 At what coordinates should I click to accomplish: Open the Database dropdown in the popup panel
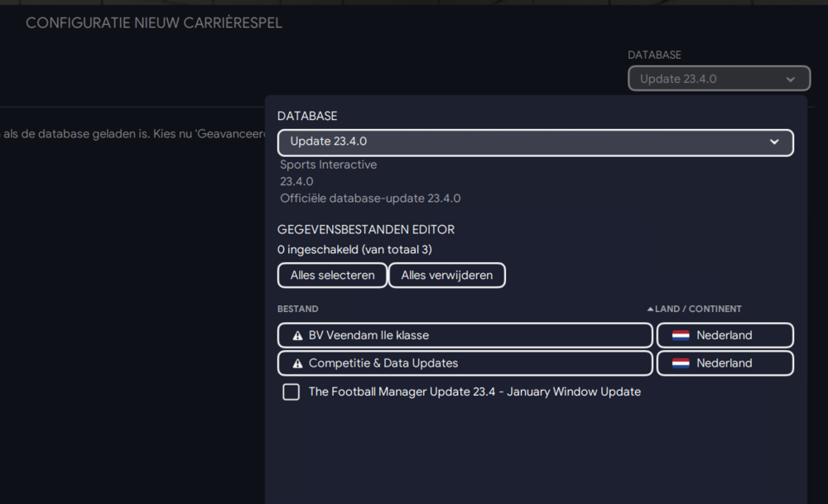(535, 142)
